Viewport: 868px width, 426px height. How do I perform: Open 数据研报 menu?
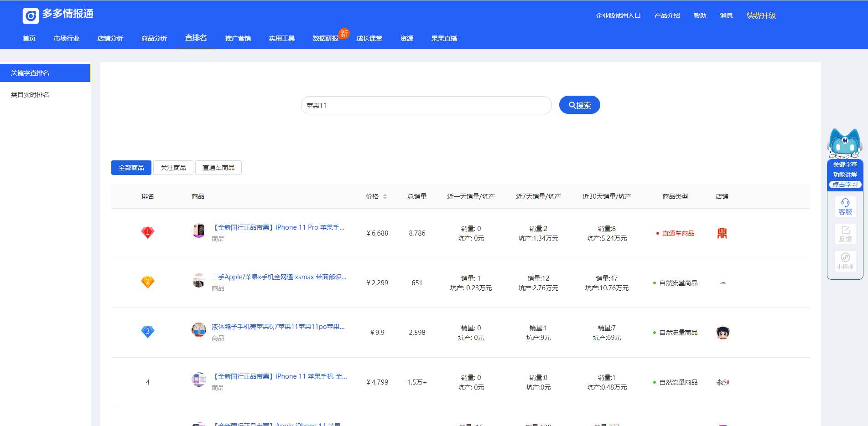pyautogui.click(x=326, y=38)
